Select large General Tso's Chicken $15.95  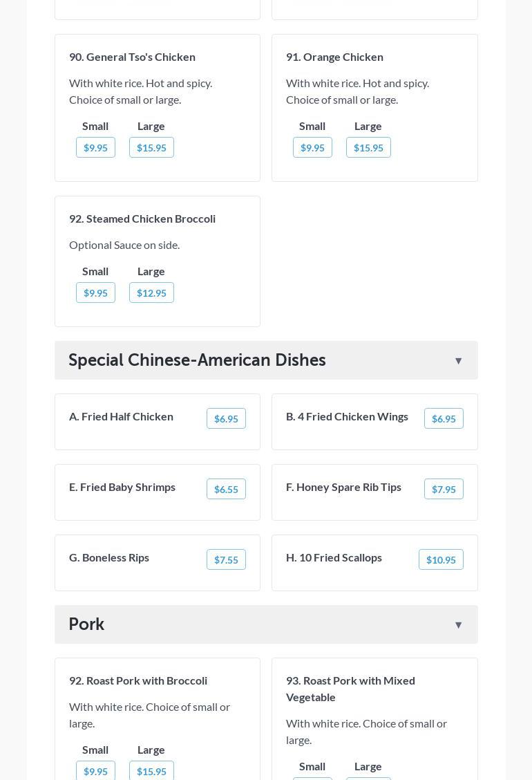click(151, 147)
